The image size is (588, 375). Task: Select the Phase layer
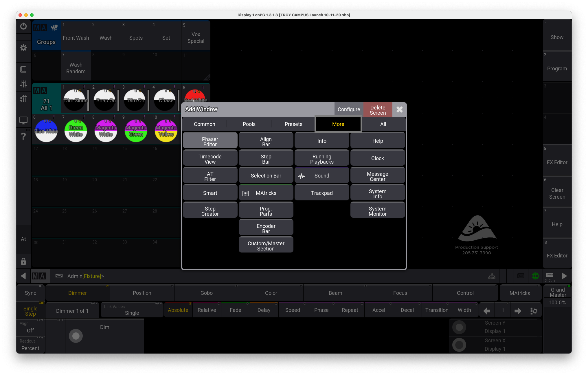pos(321,310)
